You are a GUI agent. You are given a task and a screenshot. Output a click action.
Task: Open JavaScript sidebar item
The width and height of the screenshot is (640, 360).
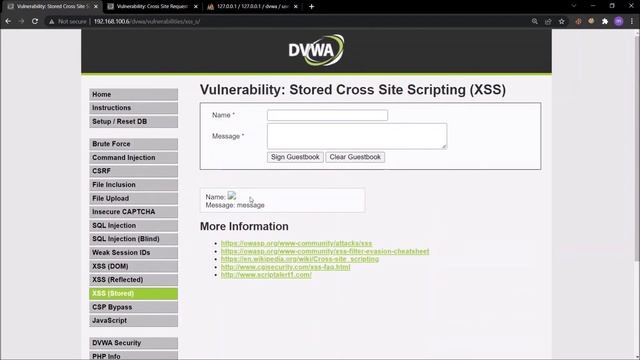pos(133,321)
